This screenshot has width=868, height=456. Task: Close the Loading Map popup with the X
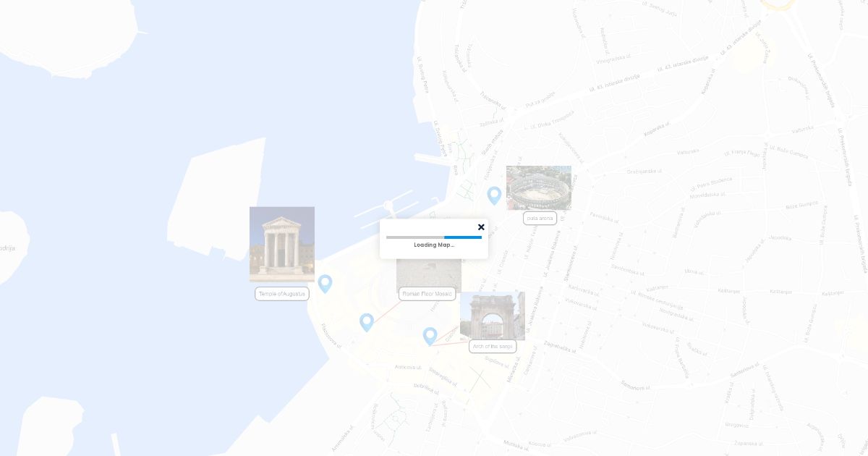481,227
